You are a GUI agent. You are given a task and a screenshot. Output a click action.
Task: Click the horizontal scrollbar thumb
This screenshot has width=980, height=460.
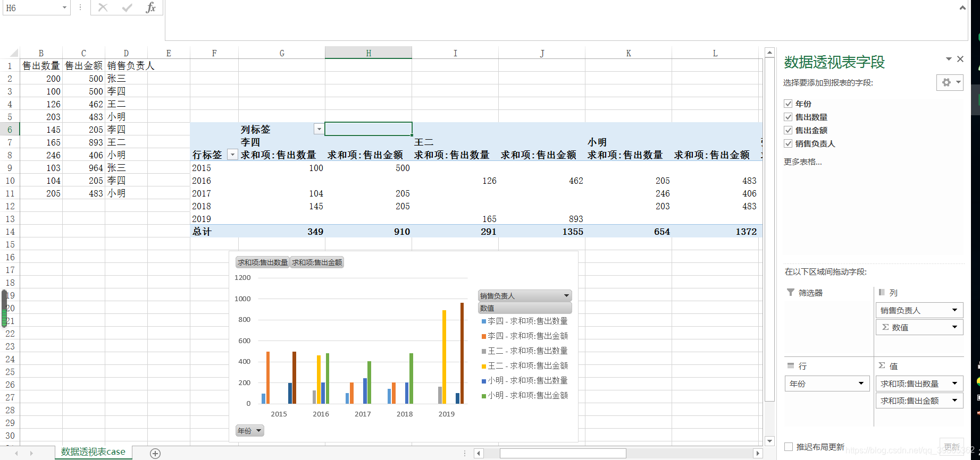pos(563,453)
